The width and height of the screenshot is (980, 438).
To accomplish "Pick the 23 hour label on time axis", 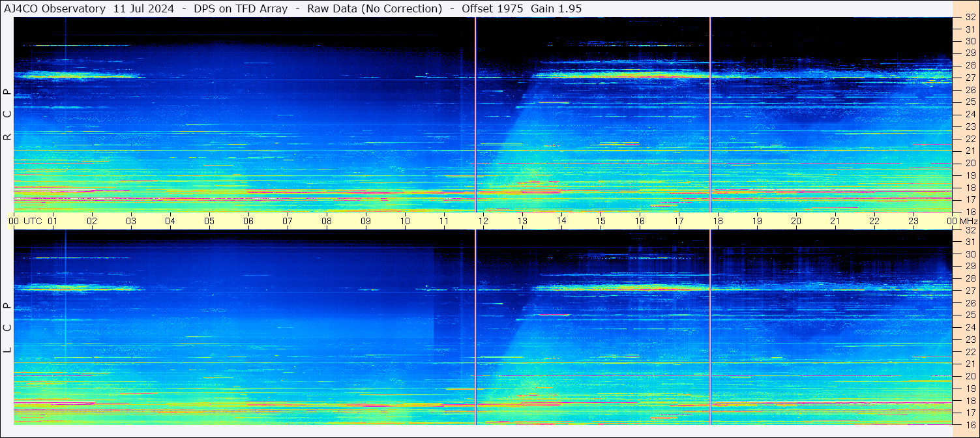I will coord(913,221).
